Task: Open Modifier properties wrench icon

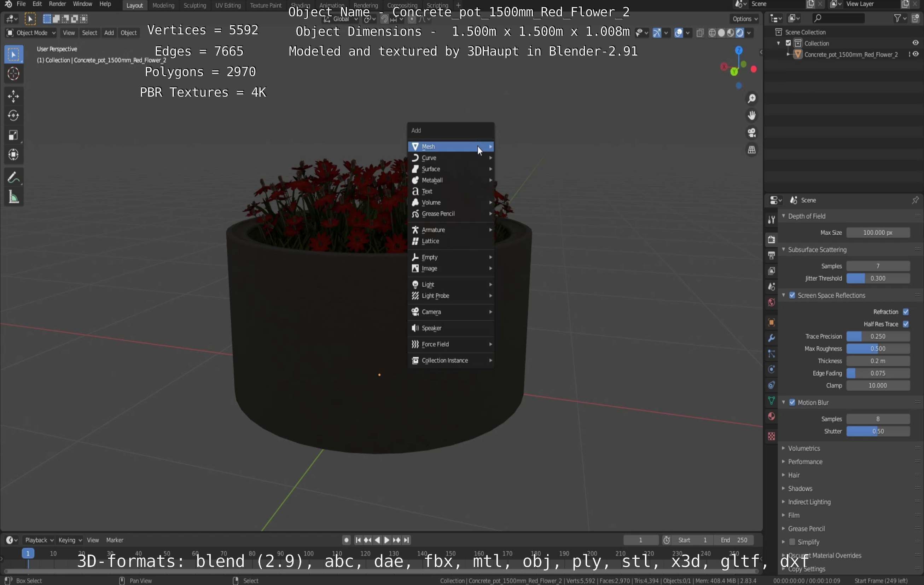Action: [x=771, y=338]
